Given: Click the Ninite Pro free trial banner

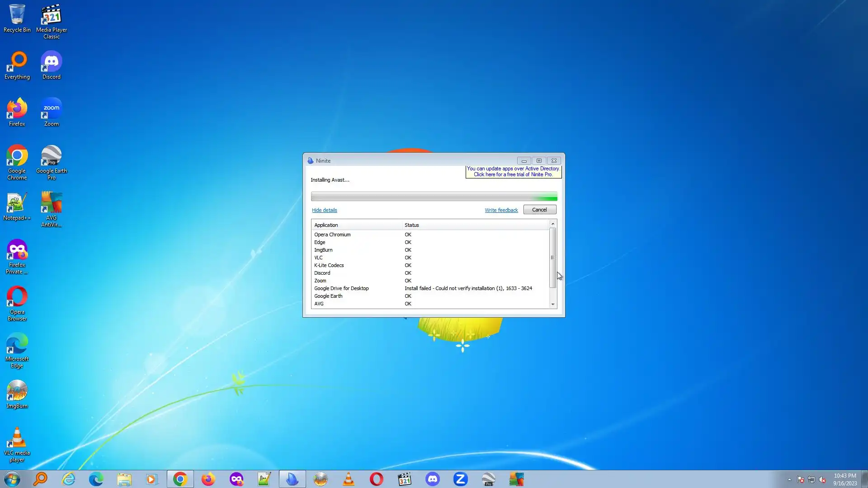Looking at the screenshot, I should (513, 171).
